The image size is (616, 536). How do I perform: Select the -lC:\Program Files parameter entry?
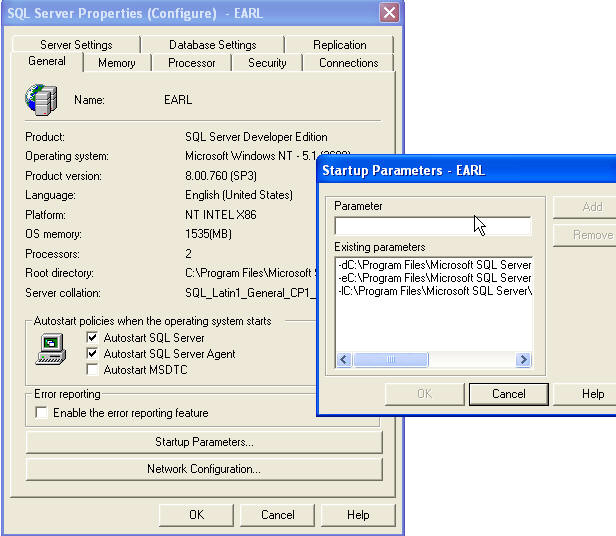(434, 291)
